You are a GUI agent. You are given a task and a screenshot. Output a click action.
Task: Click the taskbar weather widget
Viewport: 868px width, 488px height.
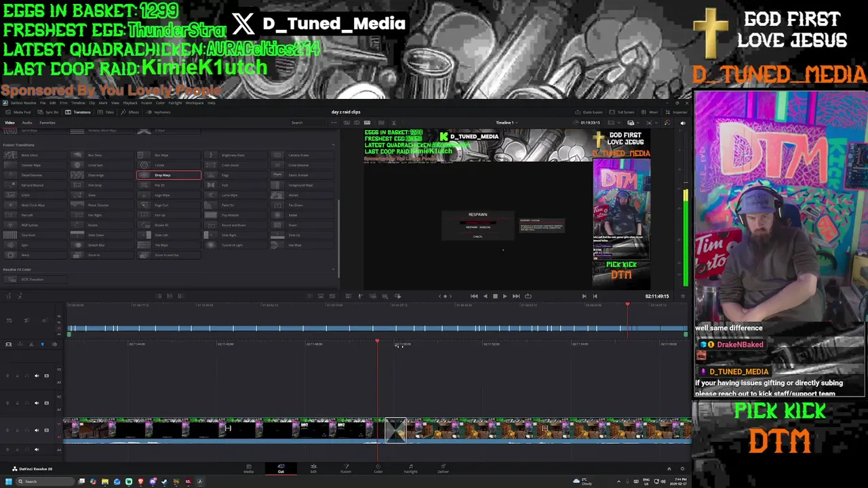582,482
